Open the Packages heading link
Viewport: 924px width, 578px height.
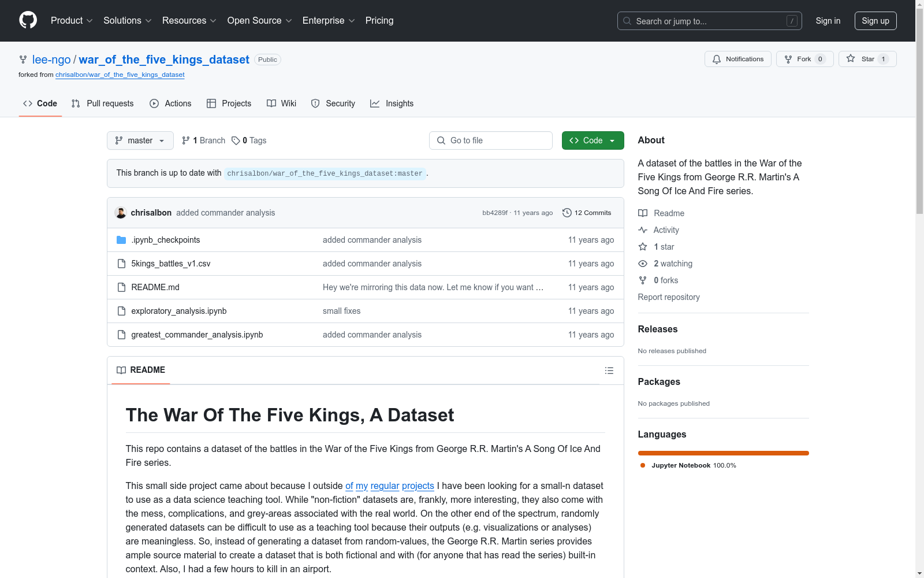pyautogui.click(x=659, y=382)
